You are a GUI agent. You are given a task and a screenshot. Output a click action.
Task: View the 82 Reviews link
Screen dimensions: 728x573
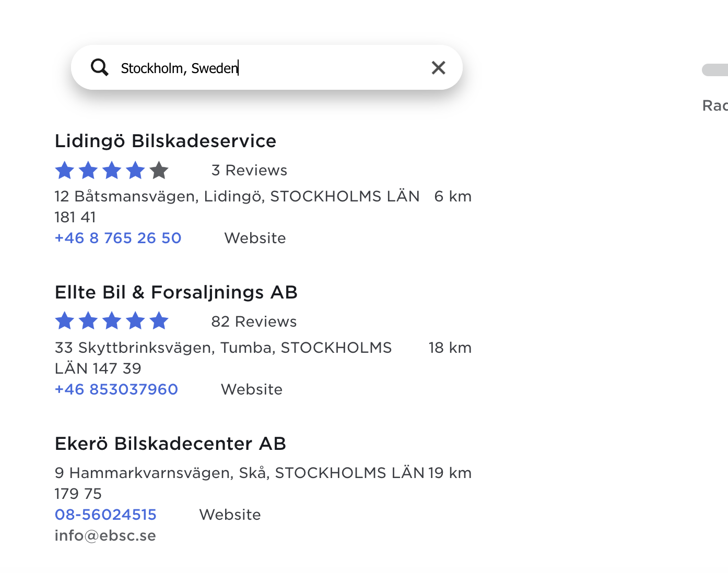click(x=254, y=321)
